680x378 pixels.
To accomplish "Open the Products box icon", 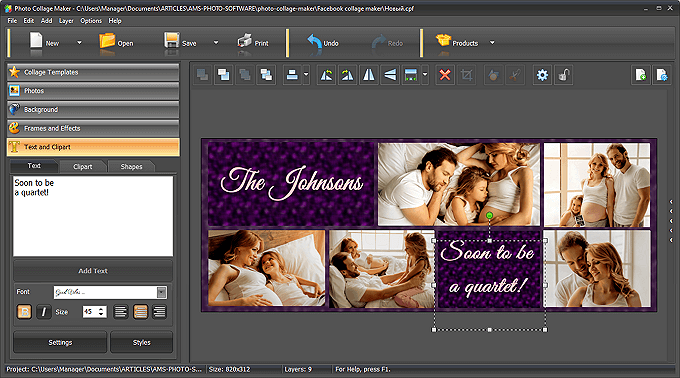I will coord(443,41).
